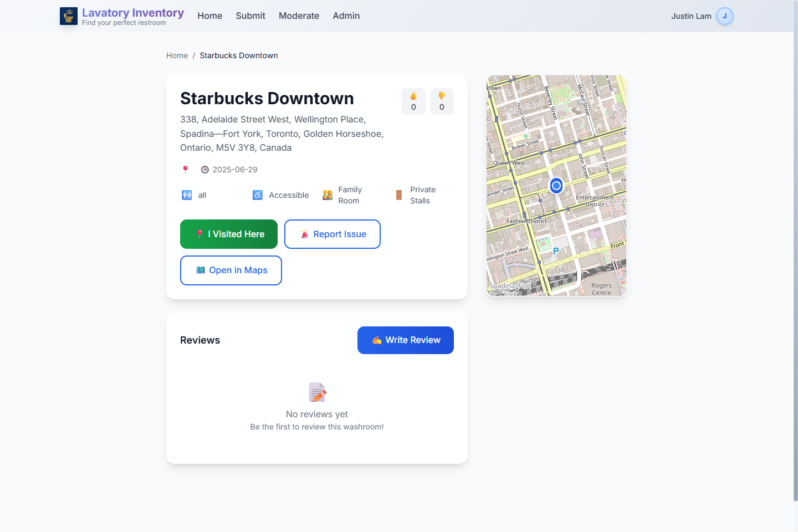
Task: Click 'Queen West' label on the map
Action: click(x=509, y=163)
